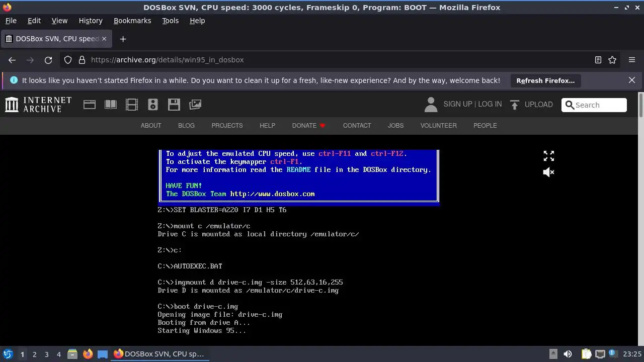The width and height of the screenshot is (644, 362).
Task: Enter emulator fullscreen mode
Action: (549, 156)
